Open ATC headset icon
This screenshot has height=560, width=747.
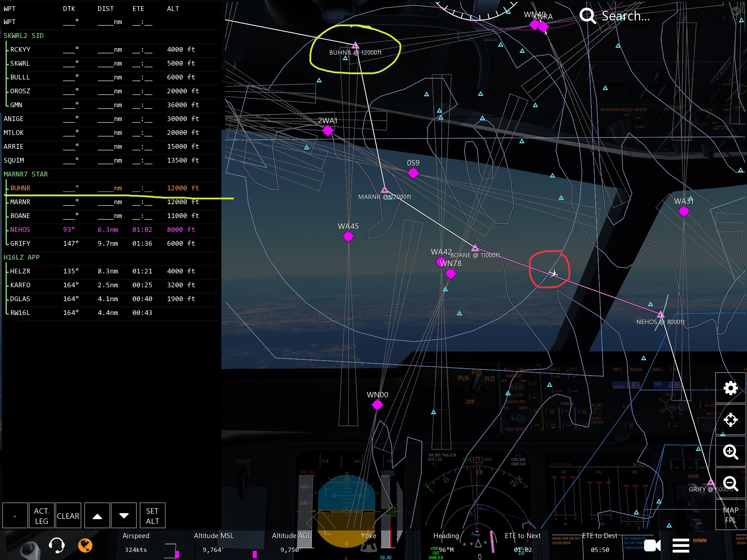(57, 545)
